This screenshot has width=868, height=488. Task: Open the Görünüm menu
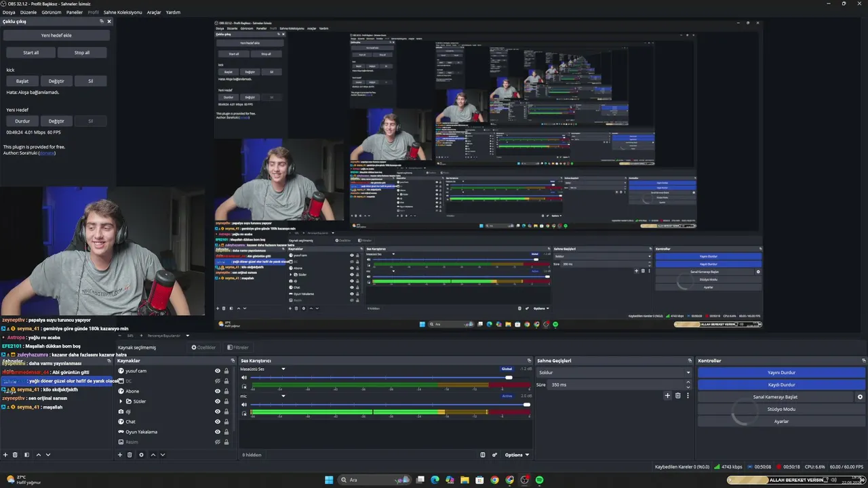[x=52, y=12]
